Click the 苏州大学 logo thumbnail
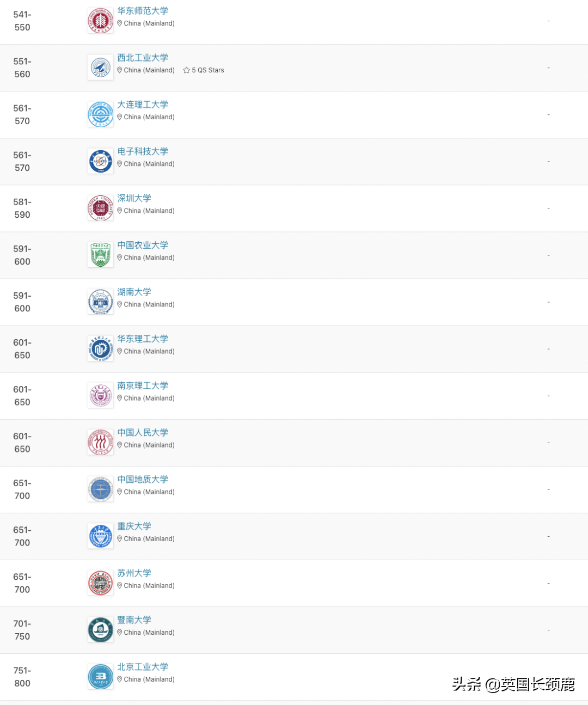This screenshot has height=705, width=588. tap(100, 583)
